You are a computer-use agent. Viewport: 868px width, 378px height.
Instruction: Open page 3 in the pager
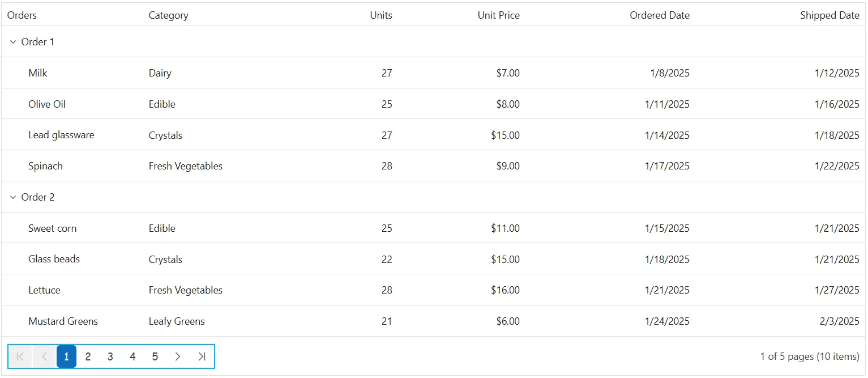pos(110,356)
